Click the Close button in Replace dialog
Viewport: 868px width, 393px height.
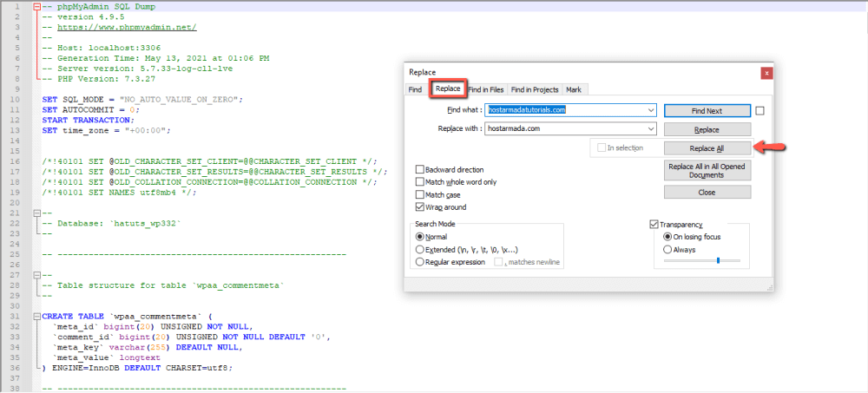click(x=707, y=192)
